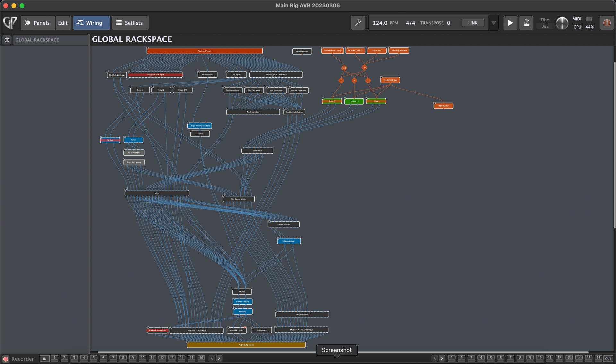Switch to the Panels view
Screen dimensions: 616x364
[x=38, y=23]
